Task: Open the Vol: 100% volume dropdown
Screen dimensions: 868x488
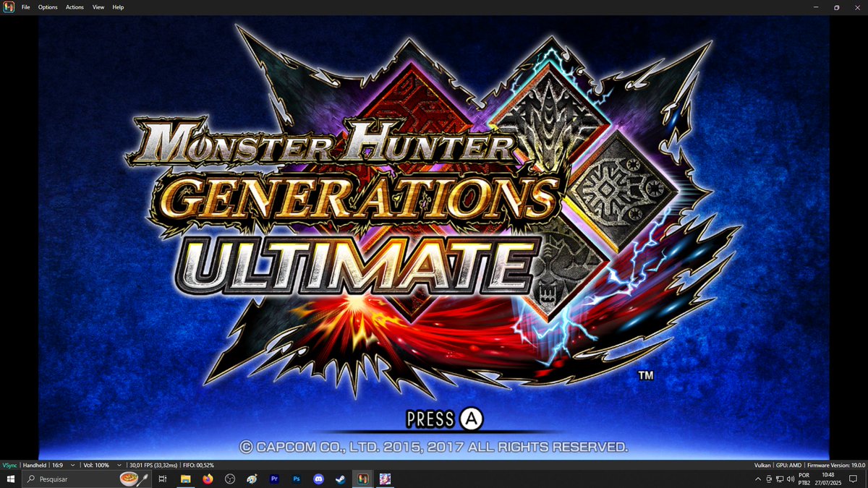Action: 101,465
